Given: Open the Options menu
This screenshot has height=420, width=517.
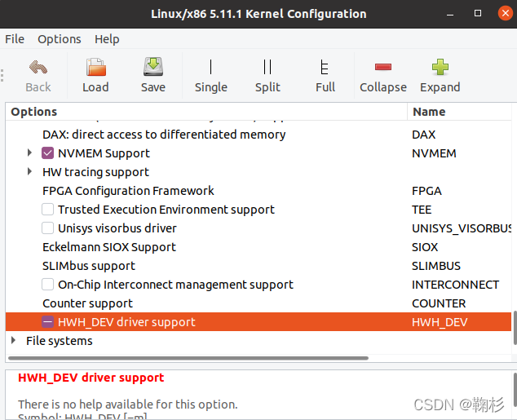Looking at the screenshot, I should click(x=60, y=39).
